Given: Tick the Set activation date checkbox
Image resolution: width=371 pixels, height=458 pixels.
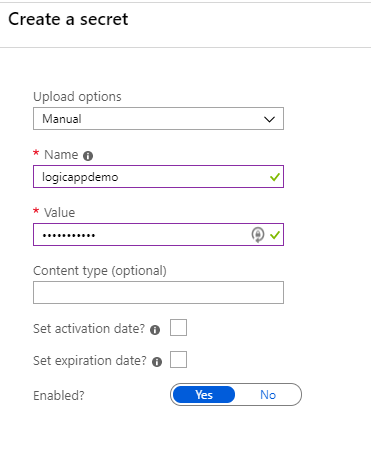Looking at the screenshot, I should pos(178,327).
